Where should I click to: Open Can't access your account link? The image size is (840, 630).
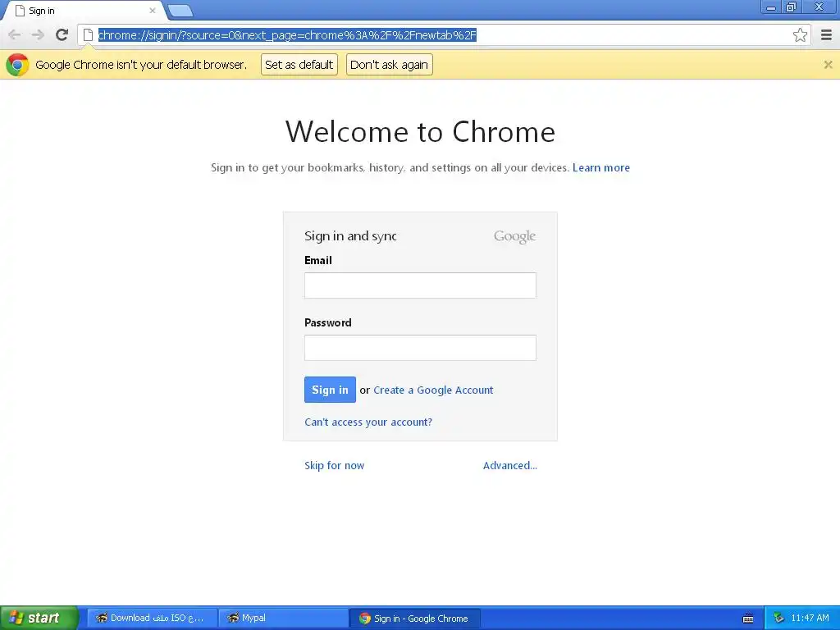368,422
